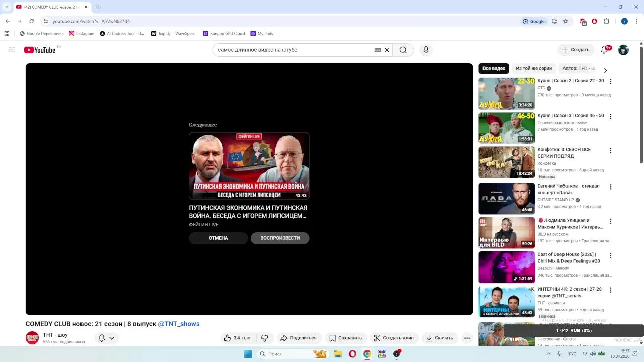The width and height of the screenshot is (644, 362).
Task: Open the site information icon in address bar
Action: [x=46, y=21]
